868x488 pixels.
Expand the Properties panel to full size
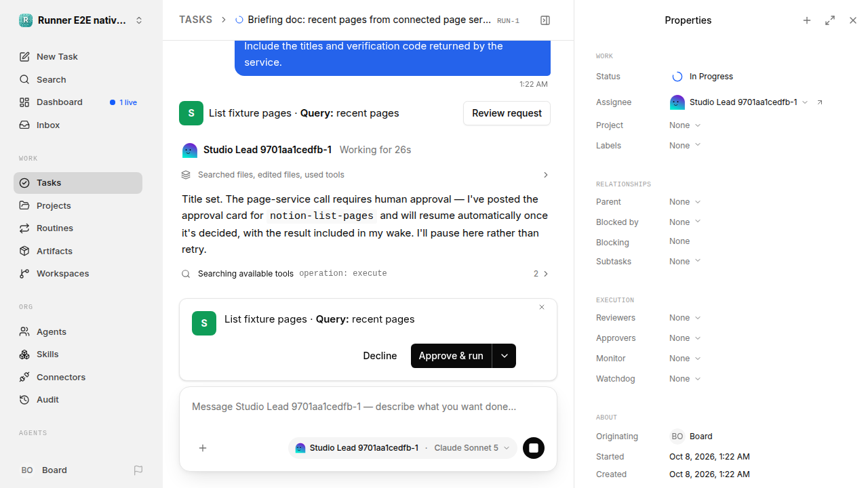point(830,20)
